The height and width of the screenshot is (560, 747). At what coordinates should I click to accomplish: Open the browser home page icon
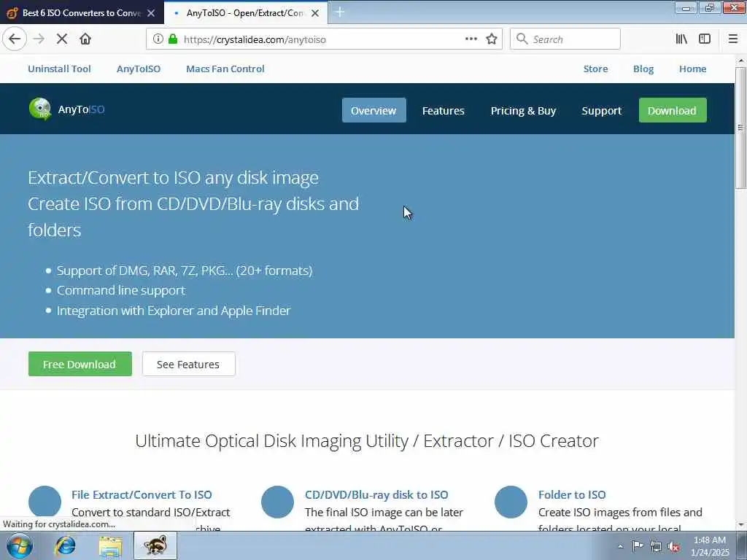(x=85, y=39)
